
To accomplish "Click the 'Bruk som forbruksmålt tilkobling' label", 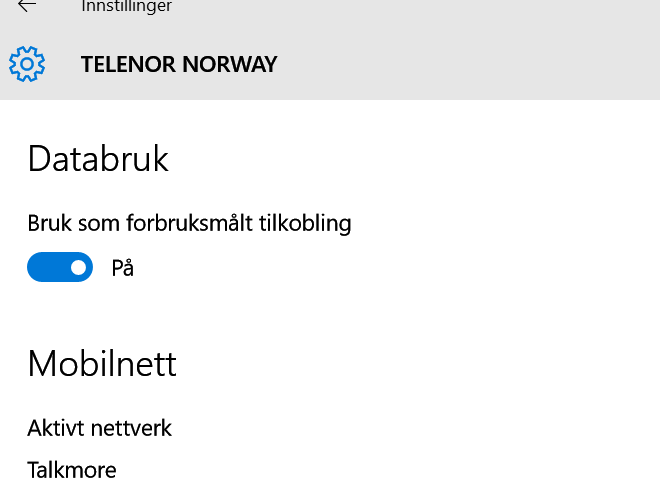I will (x=189, y=223).
